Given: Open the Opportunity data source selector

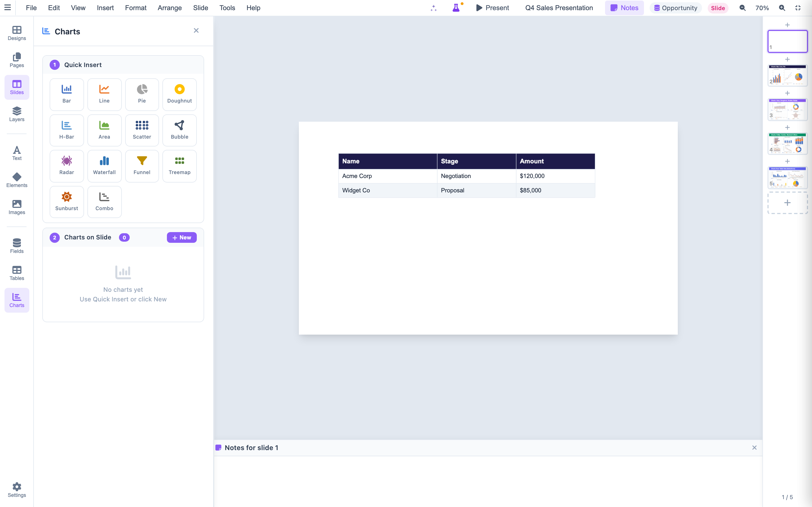Looking at the screenshot, I should coord(675,8).
